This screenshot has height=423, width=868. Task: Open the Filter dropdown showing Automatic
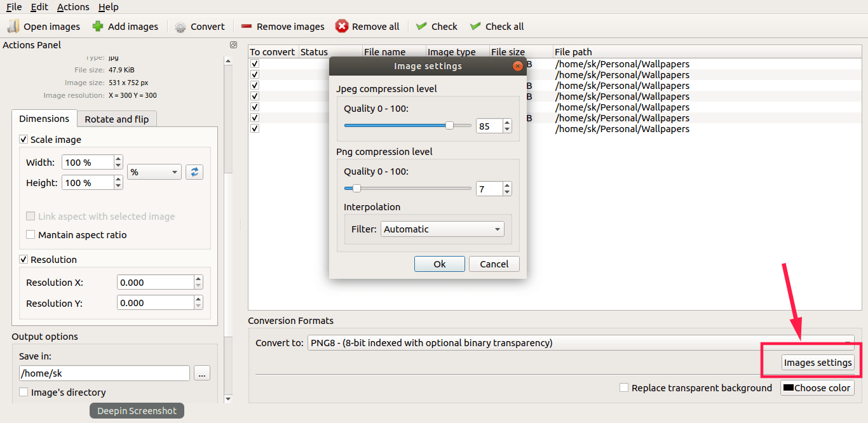pyautogui.click(x=442, y=229)
